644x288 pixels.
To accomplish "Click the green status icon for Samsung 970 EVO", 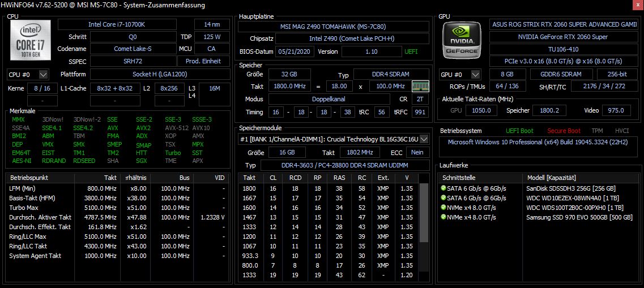I will tap(443, 217).
